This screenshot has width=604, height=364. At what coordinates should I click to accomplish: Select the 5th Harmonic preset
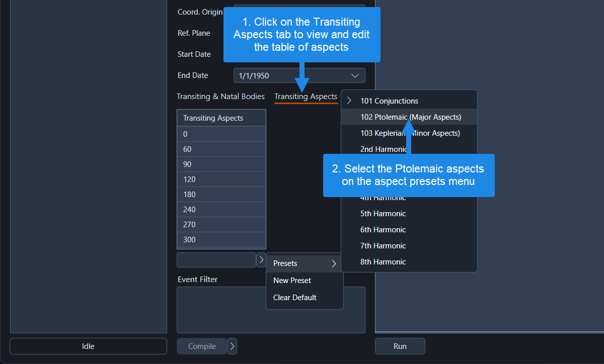tap(383, 214)
